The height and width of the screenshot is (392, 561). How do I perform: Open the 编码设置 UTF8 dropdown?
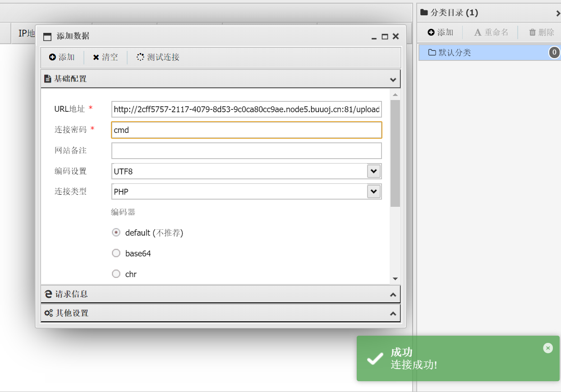tap(373, 171)
